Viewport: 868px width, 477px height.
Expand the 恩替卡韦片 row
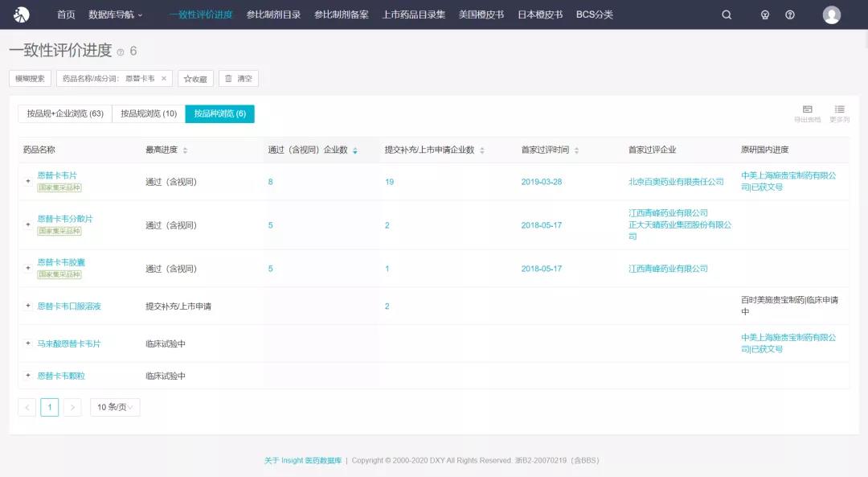click(28, 182)
